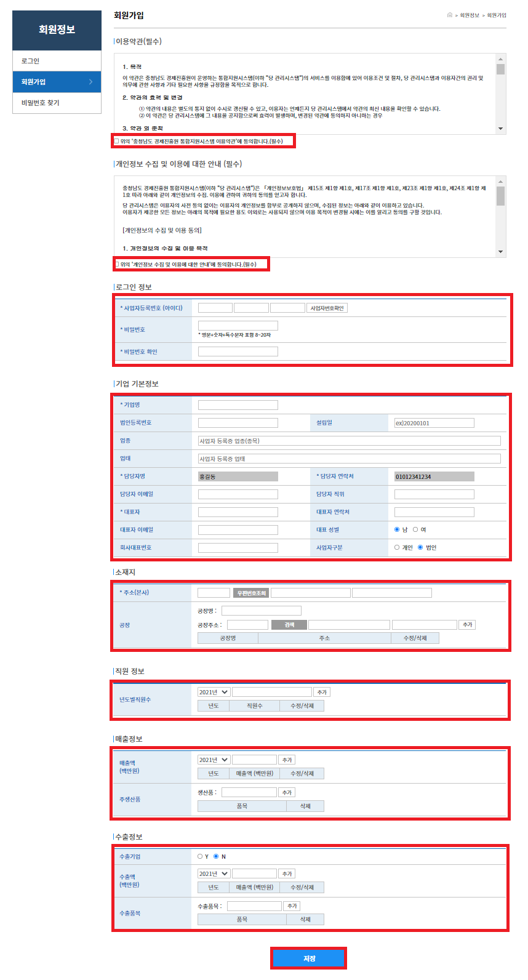
Task: Click the 대표자 이메일 input field
Action: (238, 530)
